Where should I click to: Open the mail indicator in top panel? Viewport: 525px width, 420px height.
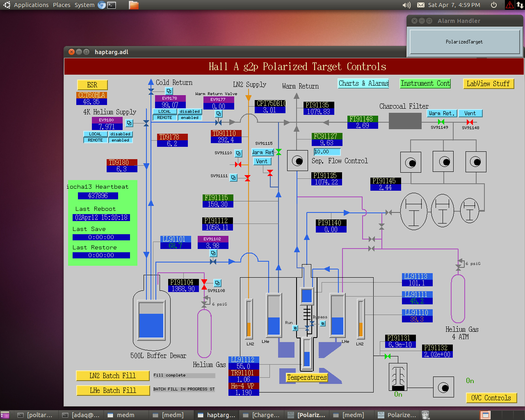(421, 5)
